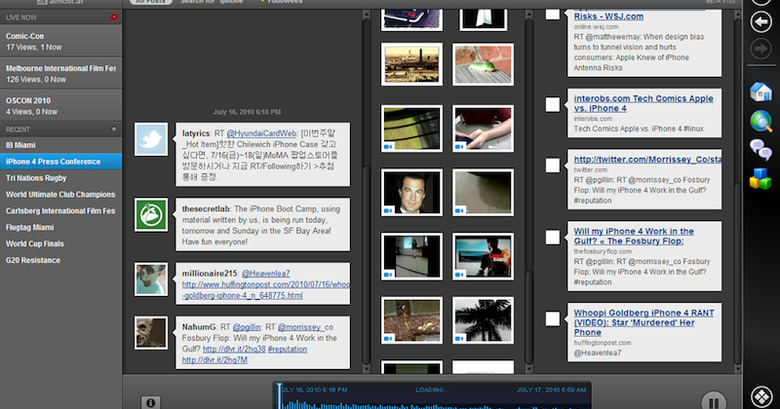
Task: Open the city skyline sepia thumbnail
Action: (x=412, y=64)
